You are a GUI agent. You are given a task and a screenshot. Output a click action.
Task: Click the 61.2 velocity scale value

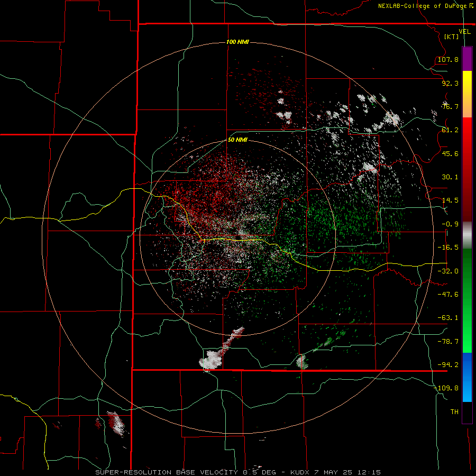[450, 130]
